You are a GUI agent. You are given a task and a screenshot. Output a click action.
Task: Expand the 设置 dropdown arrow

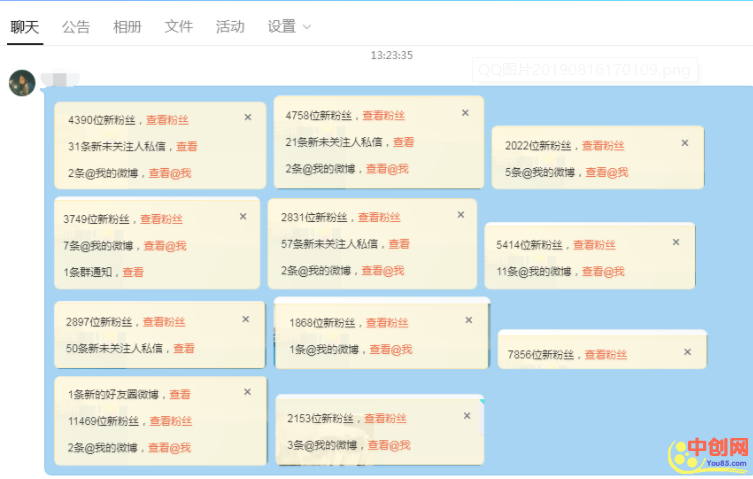[306, 27]
